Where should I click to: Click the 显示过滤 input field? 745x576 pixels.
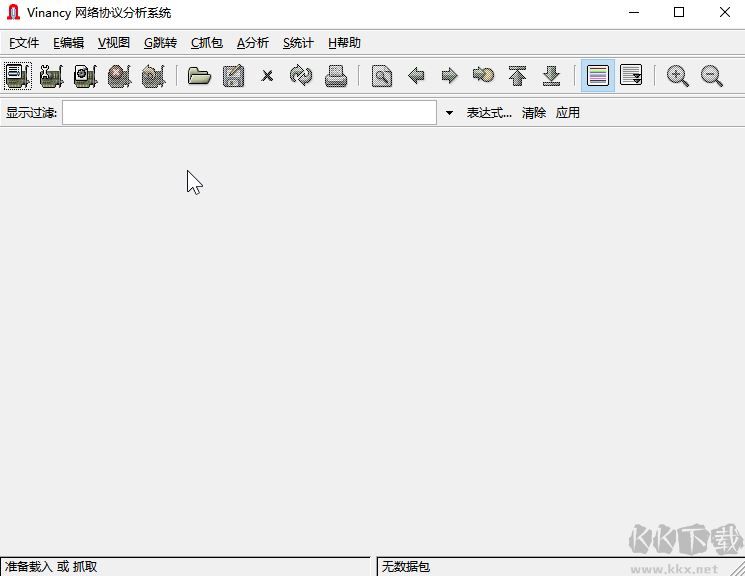[x=249, y=113]
